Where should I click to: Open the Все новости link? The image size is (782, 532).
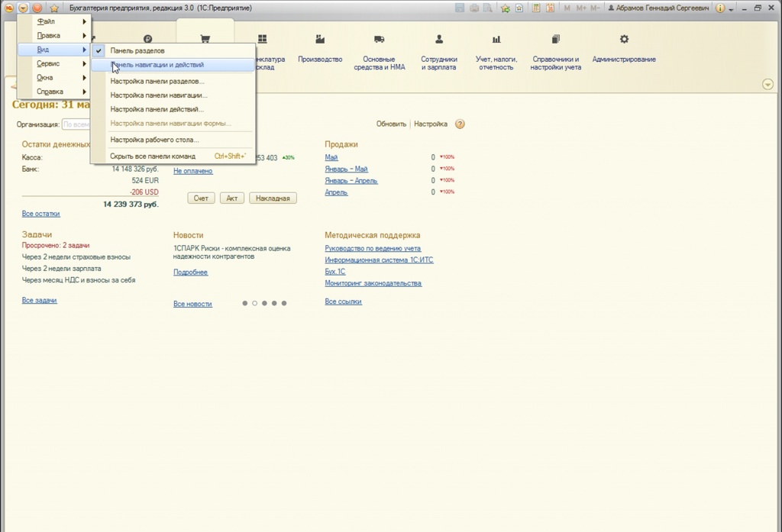point(192,304)
